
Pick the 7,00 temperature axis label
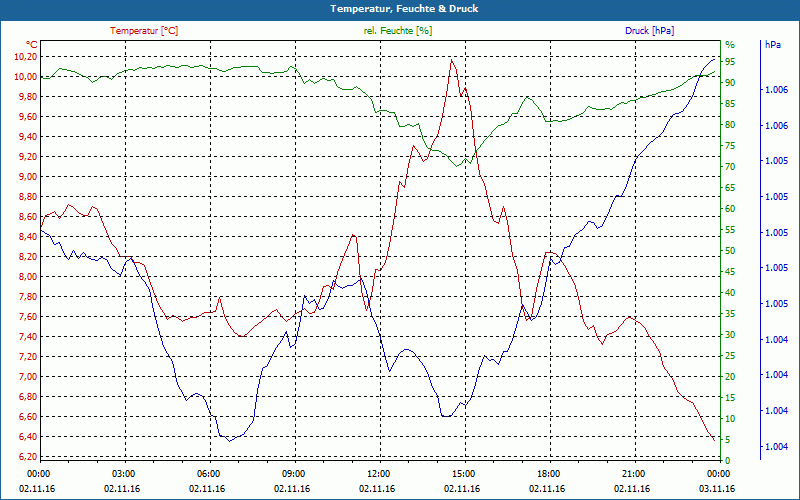pos(28,377)
